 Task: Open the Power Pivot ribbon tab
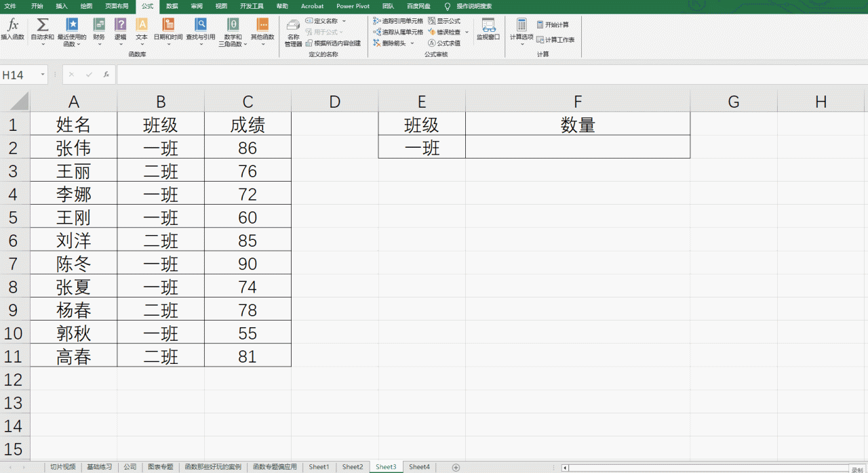point(353,6)
